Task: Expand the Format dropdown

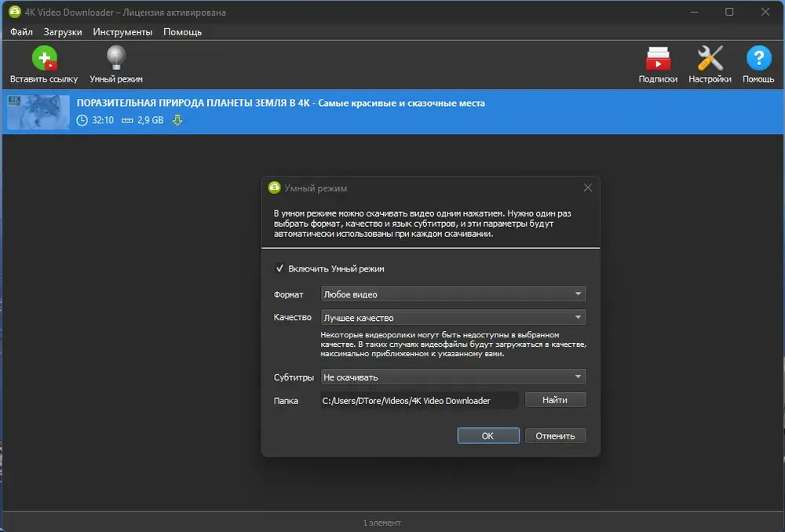Action: [x=454, y=294]
